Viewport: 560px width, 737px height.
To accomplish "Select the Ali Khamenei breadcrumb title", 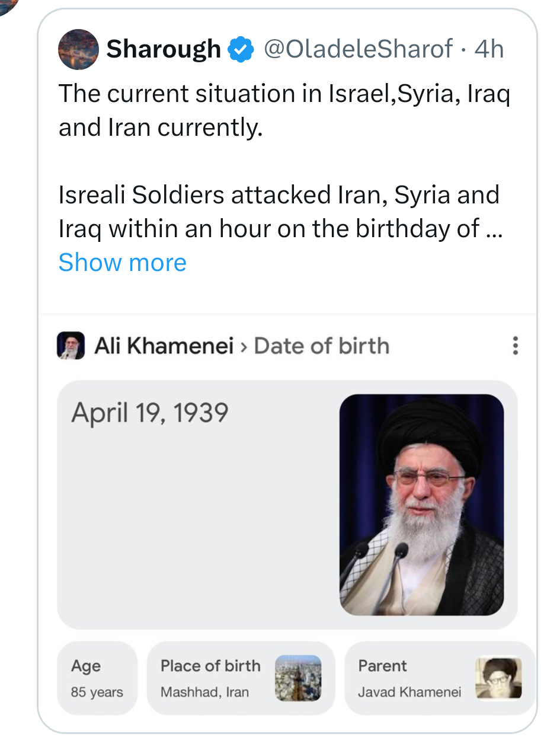I will coord(164,346).
